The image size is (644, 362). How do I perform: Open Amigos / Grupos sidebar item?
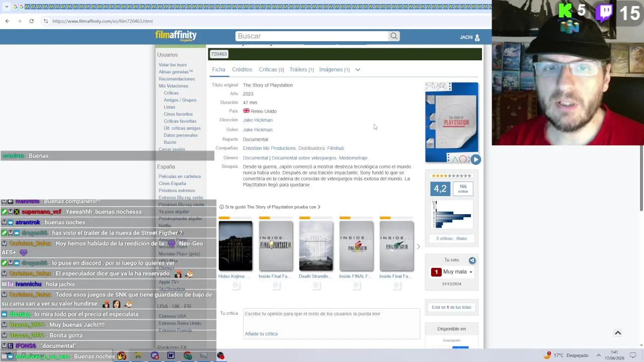coord(180,100)
